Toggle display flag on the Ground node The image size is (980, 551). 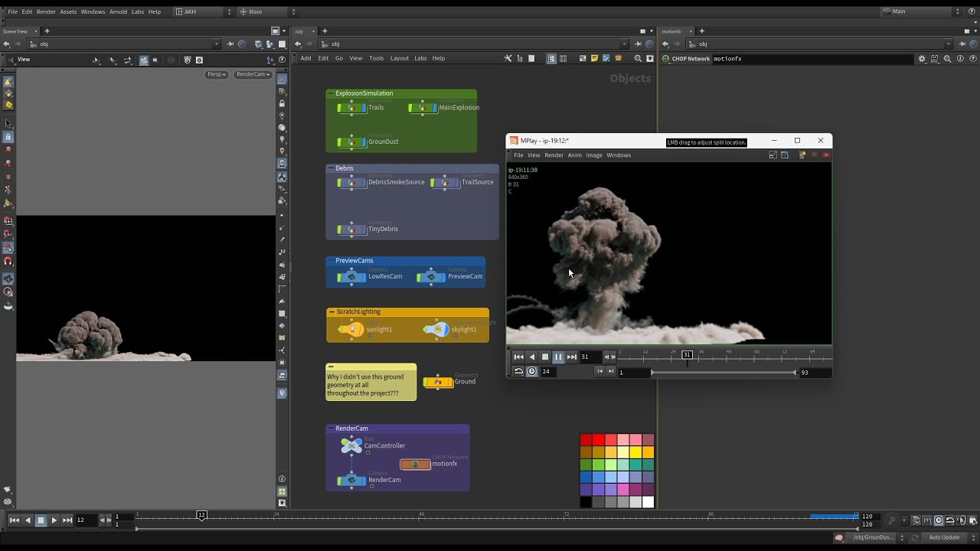tap(450, 382)
